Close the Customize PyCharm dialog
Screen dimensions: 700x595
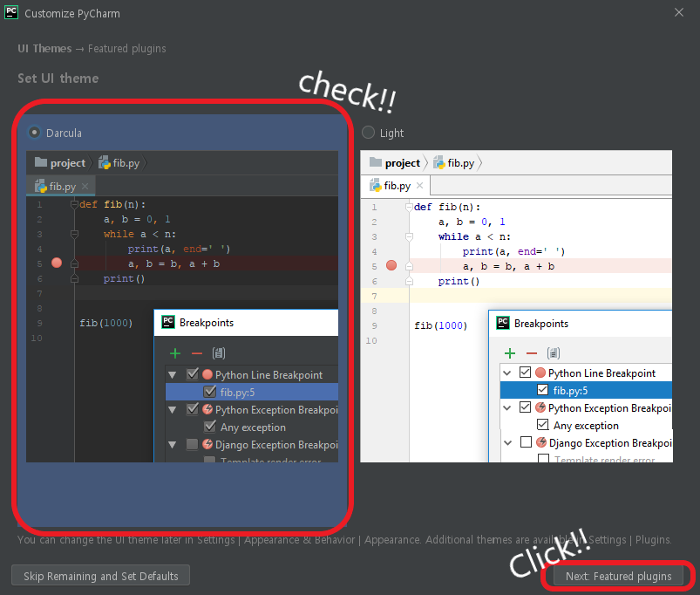click(679, 12)
